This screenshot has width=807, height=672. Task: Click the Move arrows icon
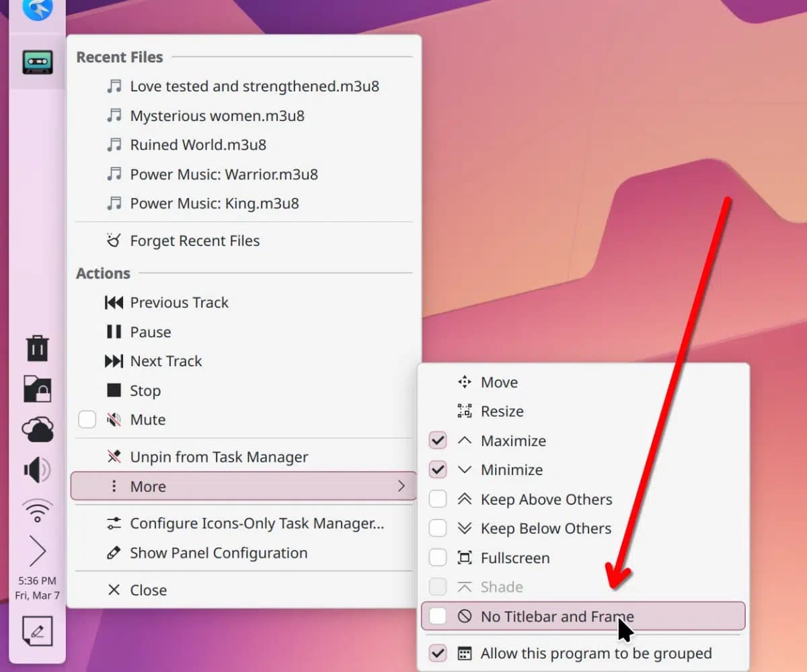click(465, 382)
